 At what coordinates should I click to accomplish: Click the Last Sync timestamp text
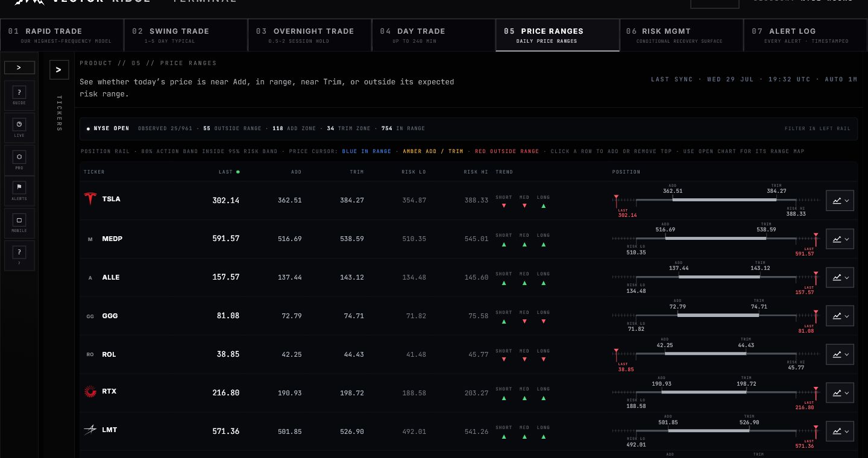(x=754, y=80)
